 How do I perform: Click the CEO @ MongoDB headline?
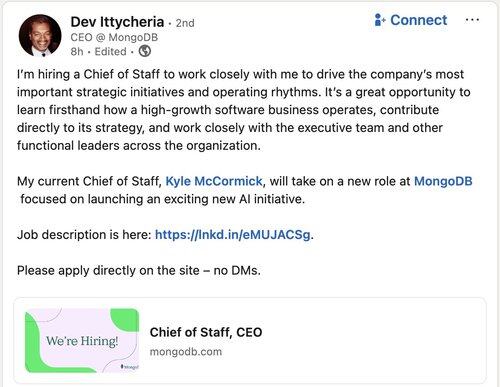pyautogui.click(x=114, y=37)
